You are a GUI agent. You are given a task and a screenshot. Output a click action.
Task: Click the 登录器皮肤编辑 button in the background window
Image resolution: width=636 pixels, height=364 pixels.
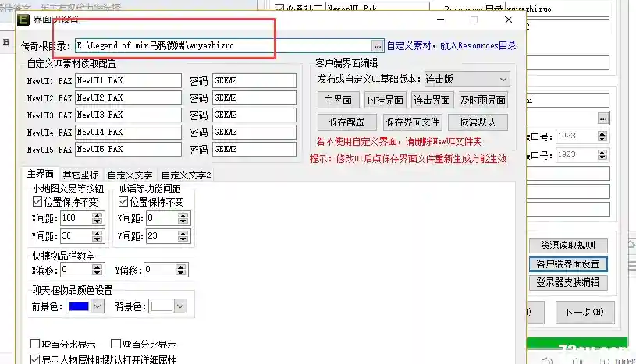[568, 282]
